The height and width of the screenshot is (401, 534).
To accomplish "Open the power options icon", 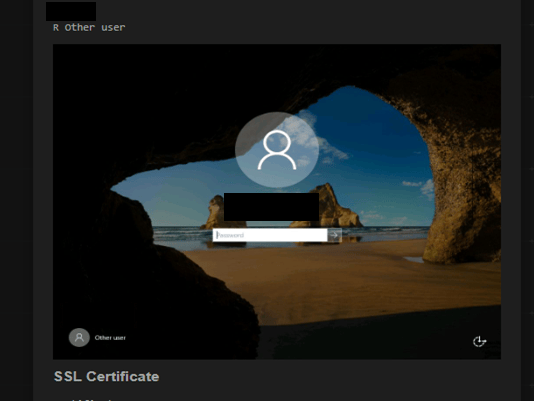I will tap(479, 341).
